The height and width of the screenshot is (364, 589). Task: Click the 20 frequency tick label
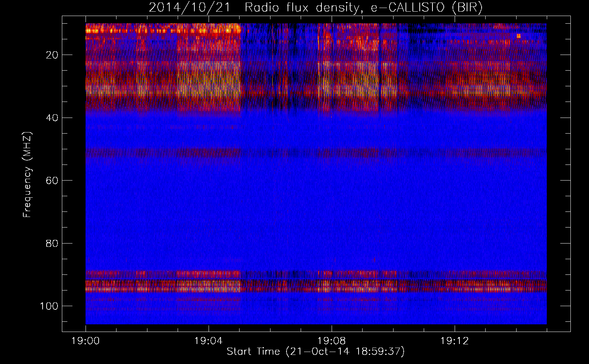click(x=52, y=55)
